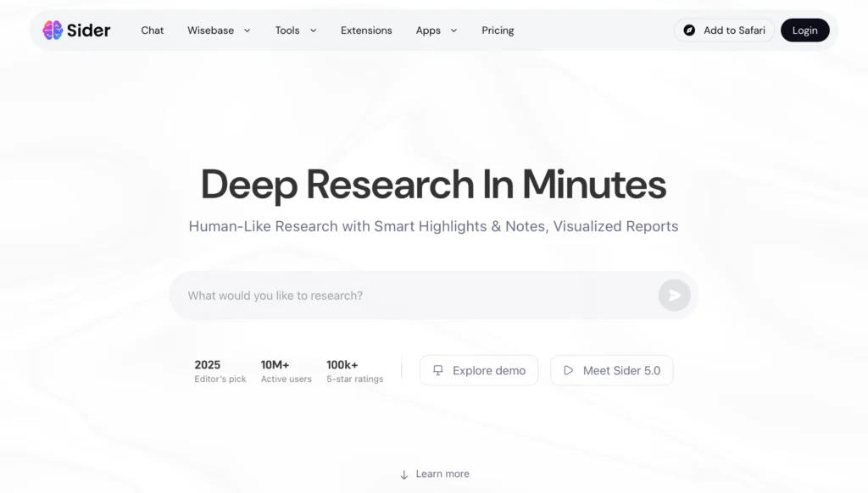Expand the Wisebase dropdown chevron
Viewport: 868px width, 493px height.
[x=247, y=30]
